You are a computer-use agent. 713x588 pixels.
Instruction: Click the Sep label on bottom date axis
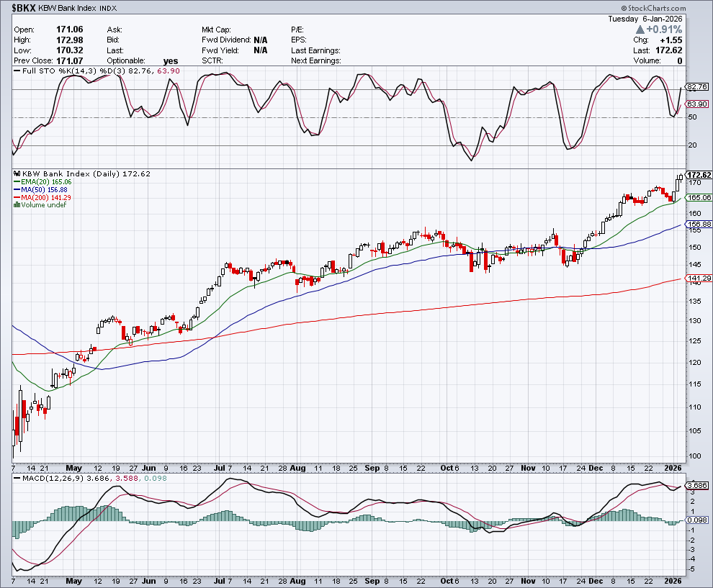(372, 580)
